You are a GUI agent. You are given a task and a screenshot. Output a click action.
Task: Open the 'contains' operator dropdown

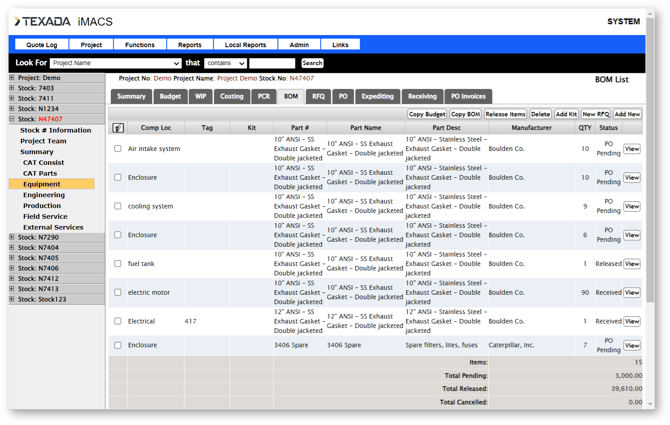point(225,63)
